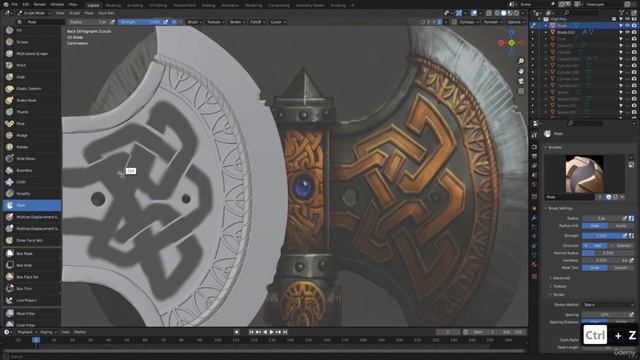This screenshot has height=360, width=640.
Task: Open the Stroke Method dropdown
Action: pyautogui.click(x=608, y=305)
